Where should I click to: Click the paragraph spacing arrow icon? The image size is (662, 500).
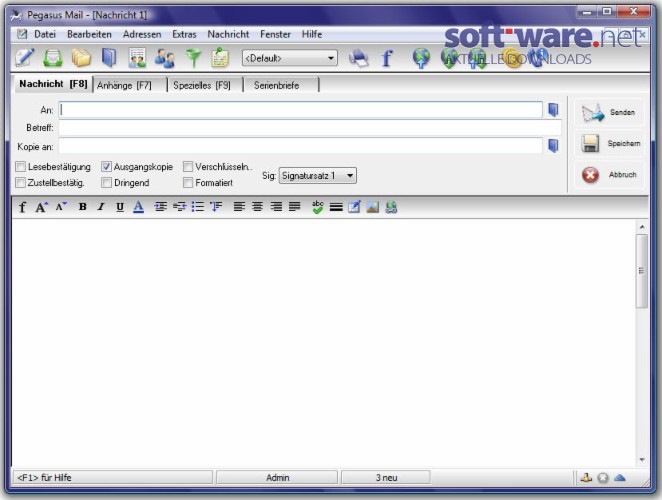point(216,207)
